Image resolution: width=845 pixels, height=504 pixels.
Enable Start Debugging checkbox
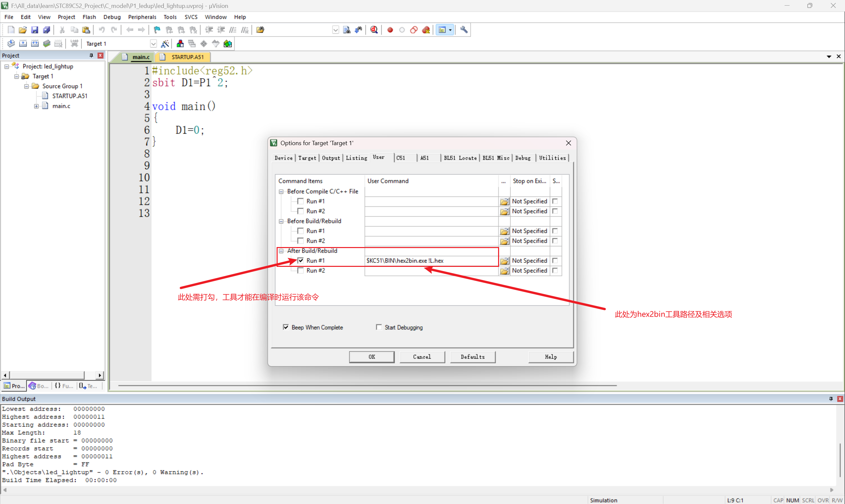379,327
